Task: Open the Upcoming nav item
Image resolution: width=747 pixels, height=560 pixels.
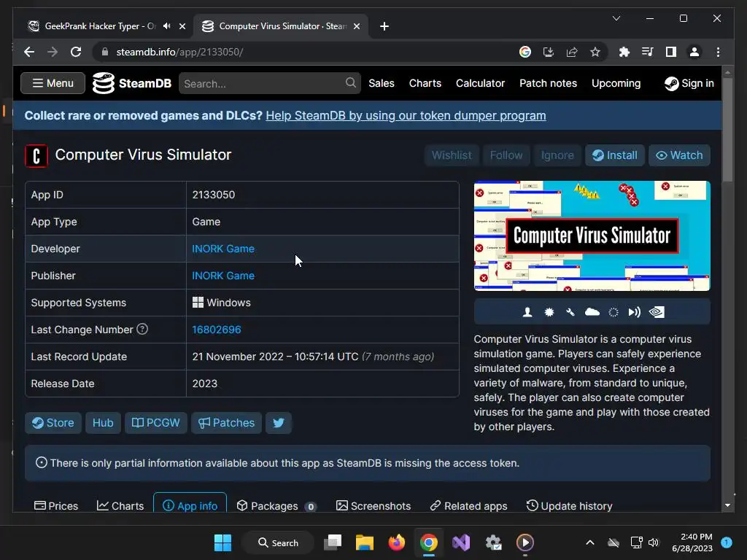Action: point(616,83)
